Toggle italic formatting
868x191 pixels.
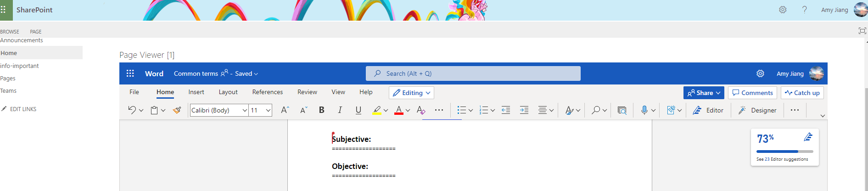coord(340,110)
